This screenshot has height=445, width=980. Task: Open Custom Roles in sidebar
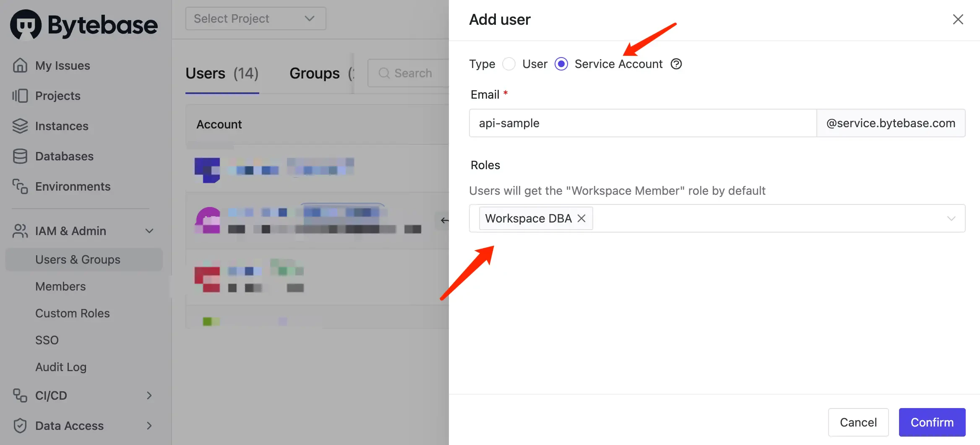[72, 313]
